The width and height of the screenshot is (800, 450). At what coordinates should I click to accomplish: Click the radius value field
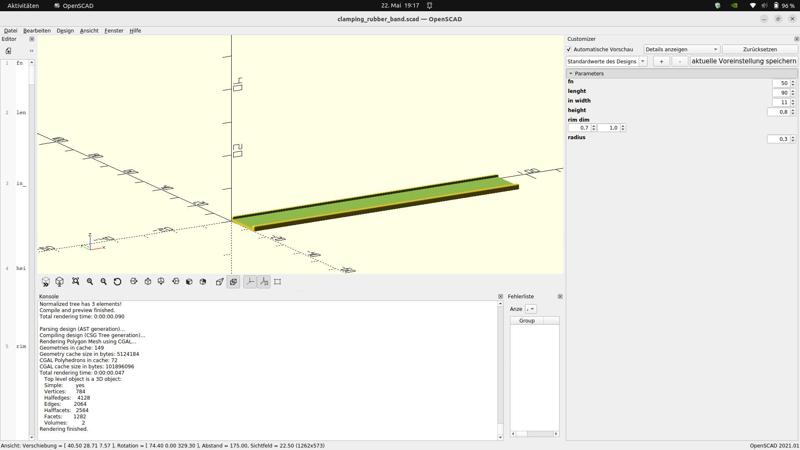tap(779, 139)
